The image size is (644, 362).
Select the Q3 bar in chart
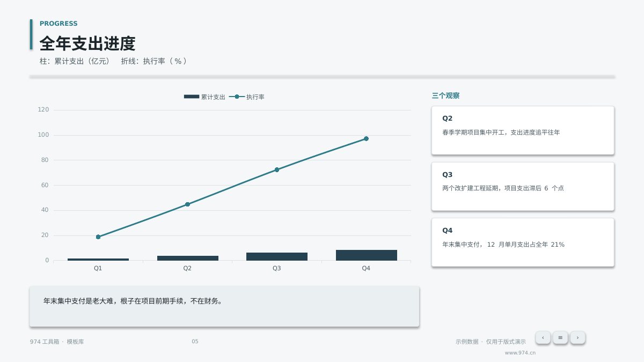277,256
